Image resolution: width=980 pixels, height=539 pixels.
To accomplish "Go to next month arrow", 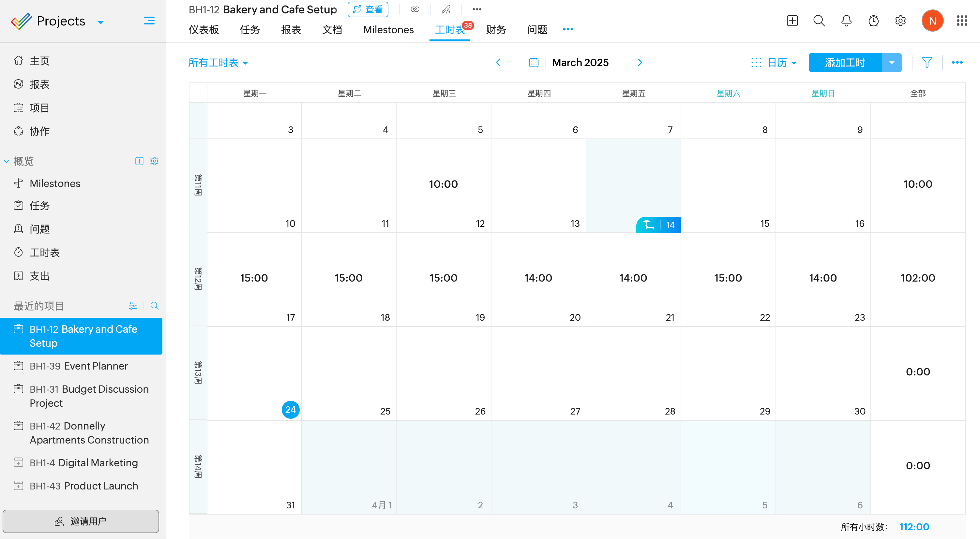I will [640, 62].
